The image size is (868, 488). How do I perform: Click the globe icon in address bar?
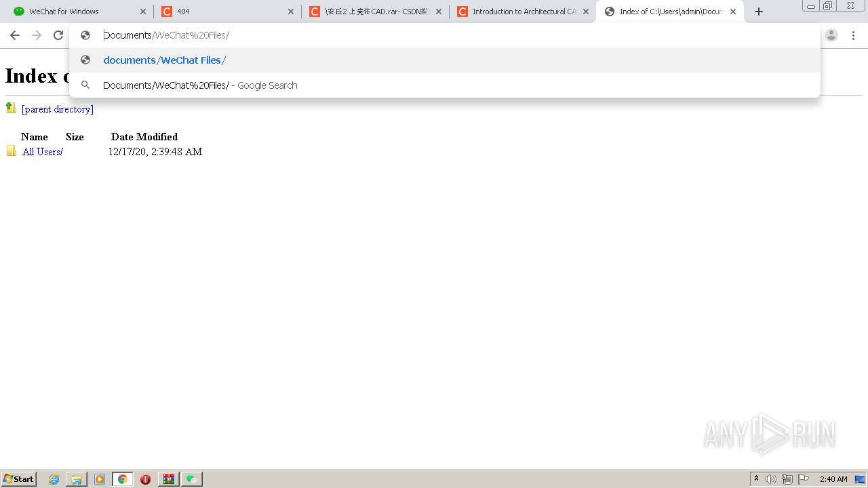click(85, 35)
